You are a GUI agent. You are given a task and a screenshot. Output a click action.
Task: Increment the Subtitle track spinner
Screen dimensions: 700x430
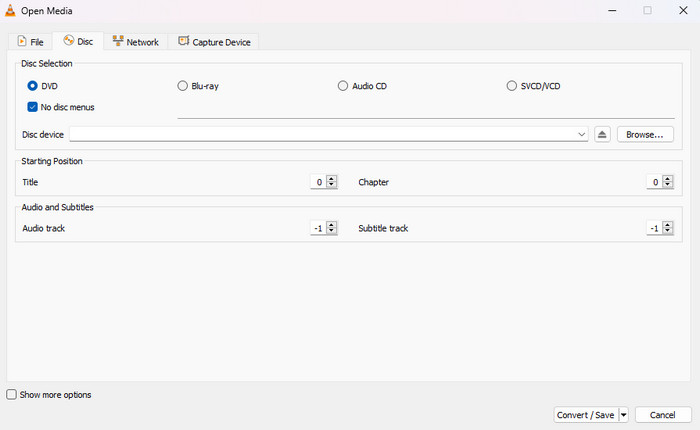[667, 225]
